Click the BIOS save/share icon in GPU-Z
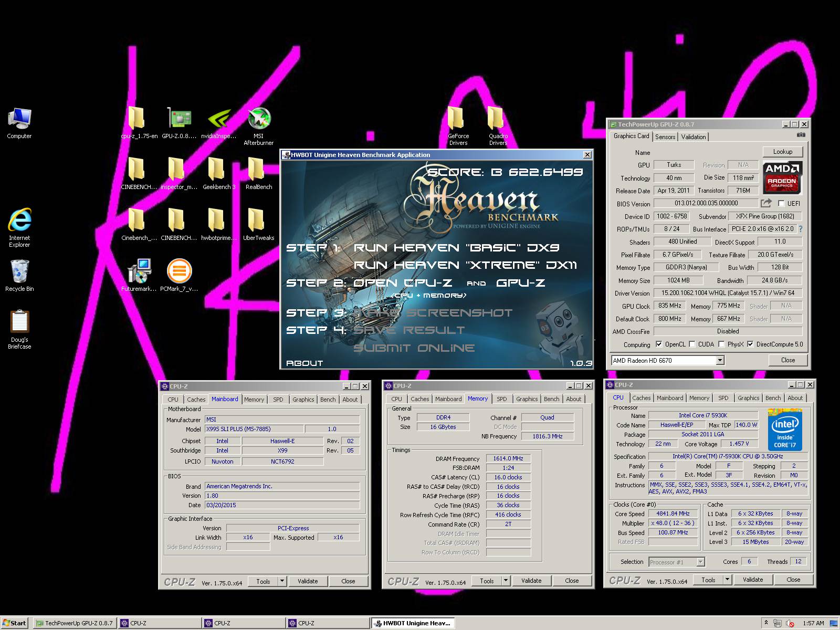The image size is (840, 630). click(x=766, y=203)
